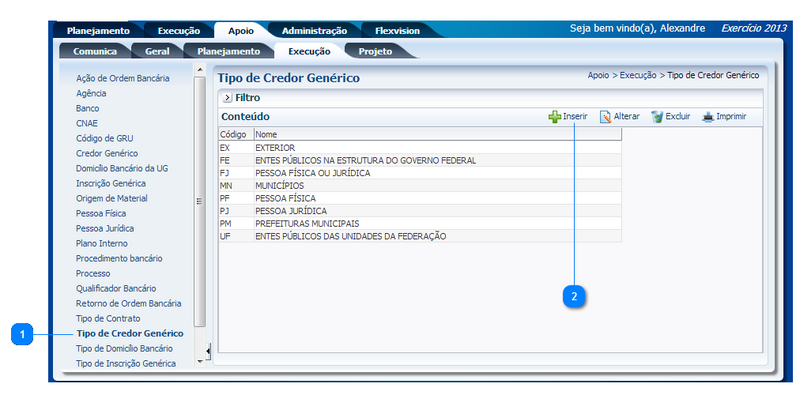Click the Alterar edit pencil icon

pos(606,117)
